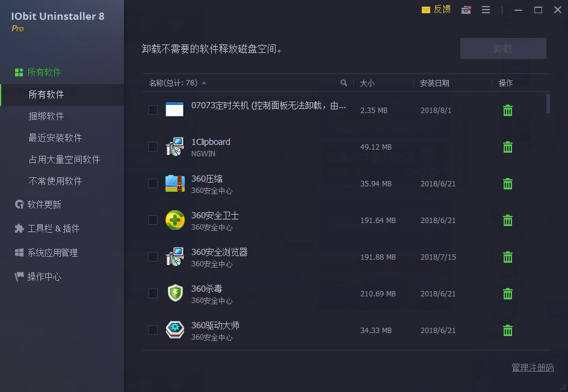Open the 捆绑软件 list
The image size is (568, 392).
(x=46, y=116)
